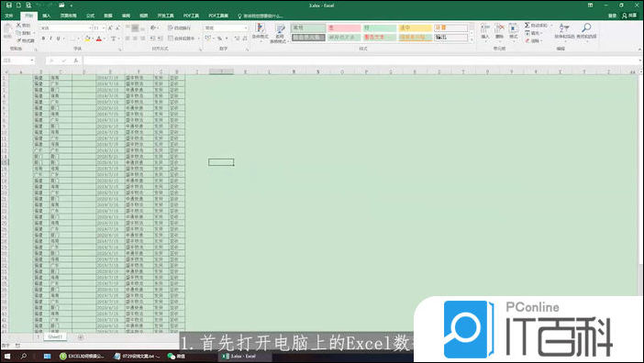Click the Bold formatting icon
This screenshot has width=644, height=363.
(43, 38)
